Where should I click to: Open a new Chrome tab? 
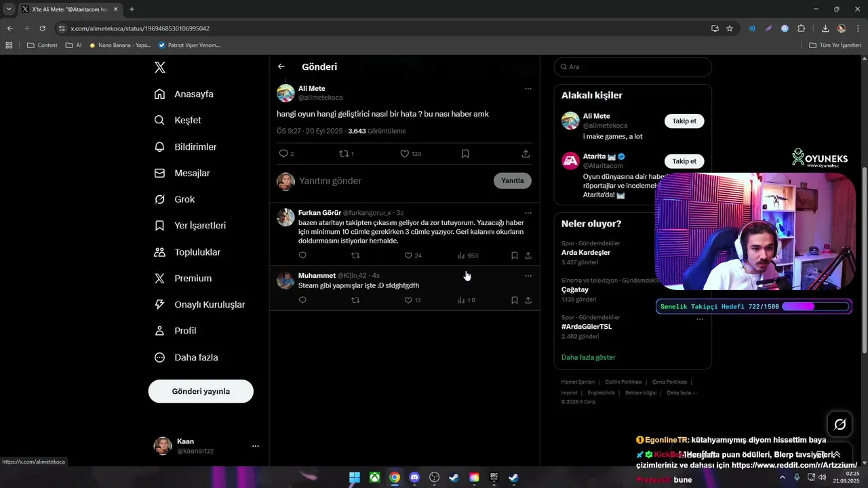pos(132,9)
